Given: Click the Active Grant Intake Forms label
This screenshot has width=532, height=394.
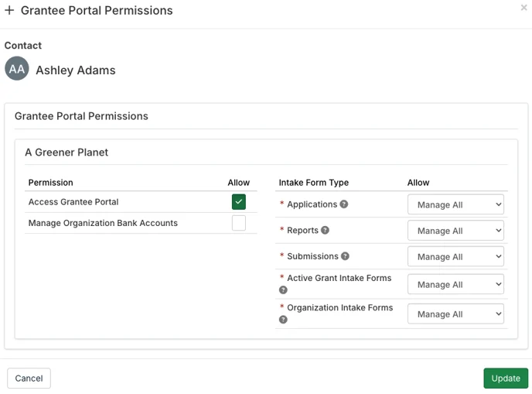Looking at the screenshot, I should (x=339, y=278).
